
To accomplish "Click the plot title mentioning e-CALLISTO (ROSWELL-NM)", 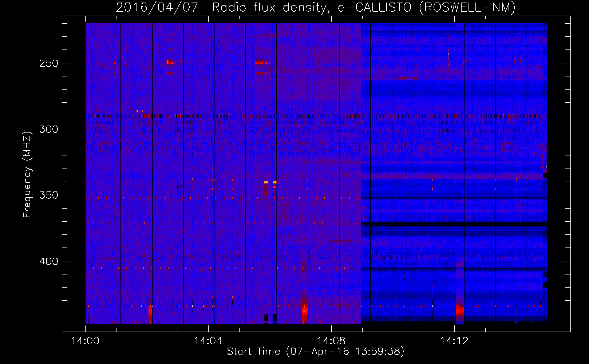I will point(316,7).
